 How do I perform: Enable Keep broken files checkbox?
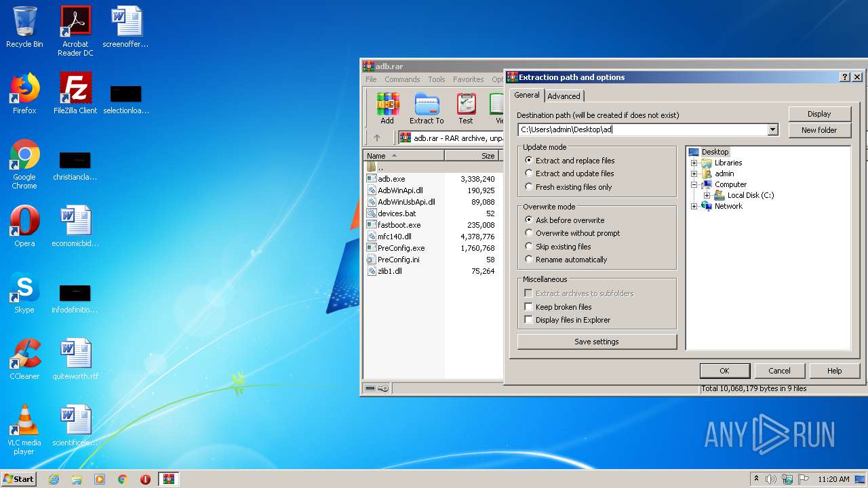[529, 307]
